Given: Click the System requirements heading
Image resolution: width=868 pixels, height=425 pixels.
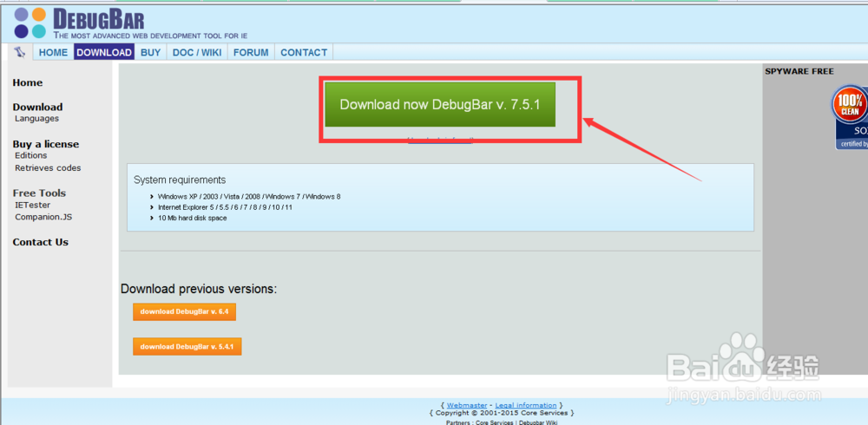Looking at the screenshot, I should click(x=180, y=180).
